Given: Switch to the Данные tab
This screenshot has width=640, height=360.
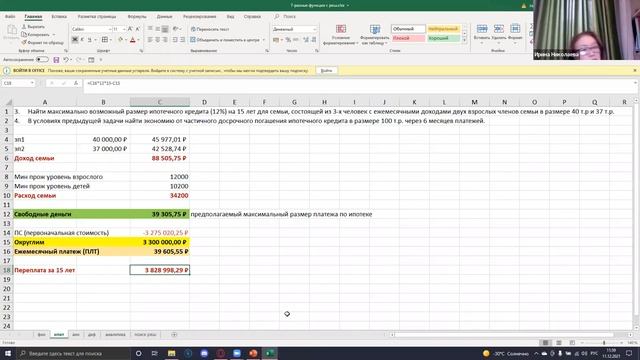Looking at the screenshot, I should 164,17.
